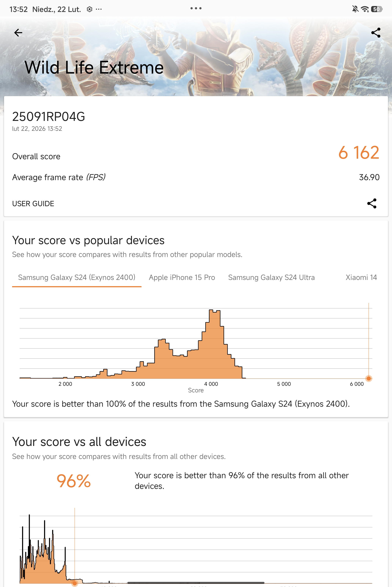Tap the Wi-Fi status icon
The width and height of the screenshot is (392, 587).
click(365, 9)
